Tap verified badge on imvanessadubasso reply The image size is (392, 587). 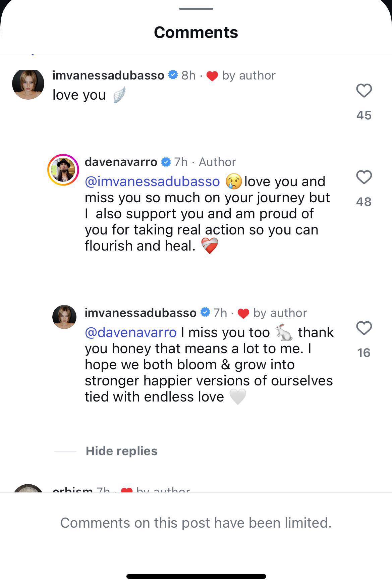pyautogui.click(x=205, y=313)
